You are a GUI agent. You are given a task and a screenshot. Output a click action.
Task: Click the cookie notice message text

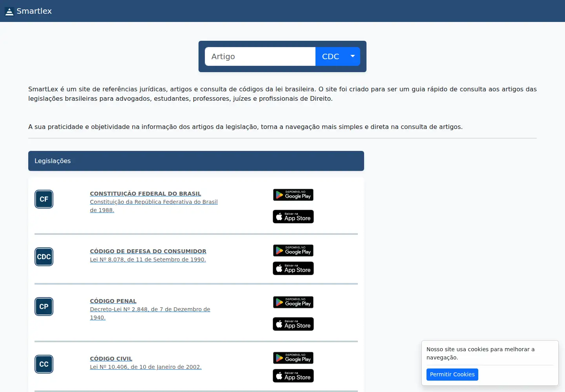481,353
